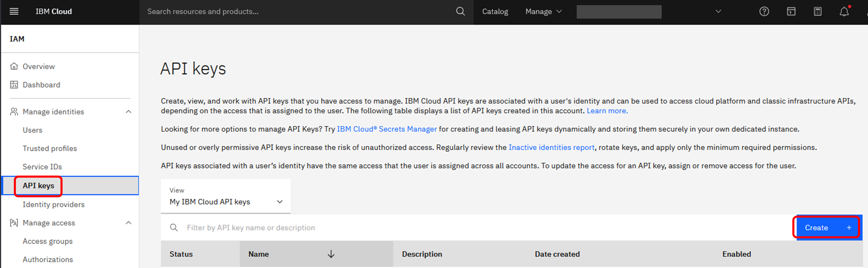Image resolution: width=868 pixels, height=268 pixels.
Task: Open the cost estimator calculator icon
Action: [818, 11]
